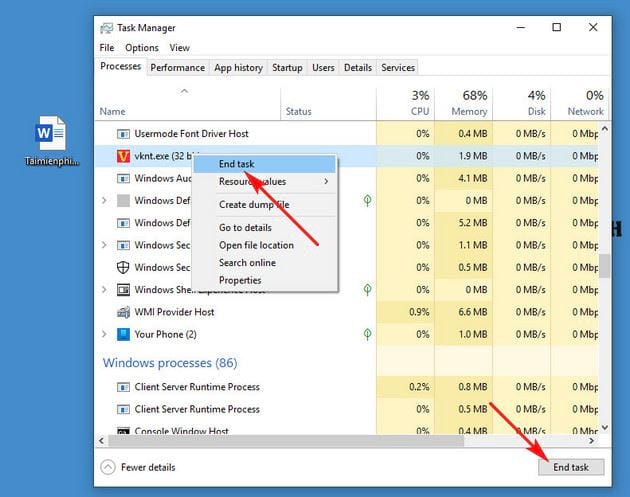630x497 pixels.
Task: Open the Word document icon on the desktop
Action: 51,133
